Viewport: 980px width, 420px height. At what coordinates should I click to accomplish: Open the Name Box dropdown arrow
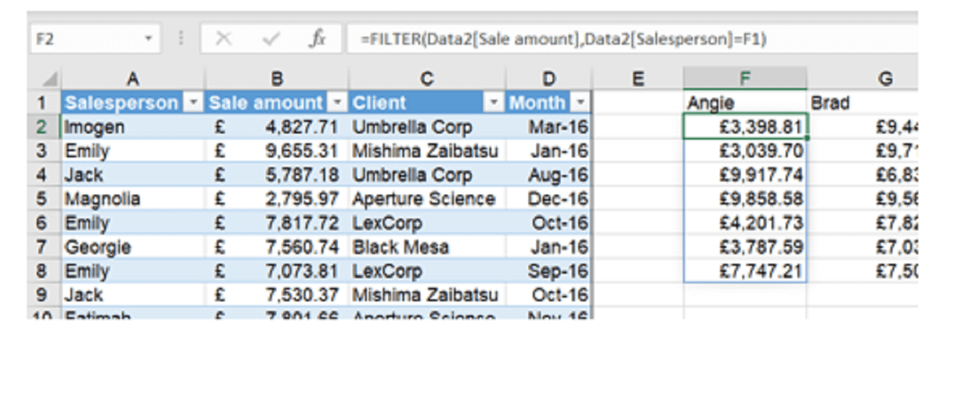(148, 39)
